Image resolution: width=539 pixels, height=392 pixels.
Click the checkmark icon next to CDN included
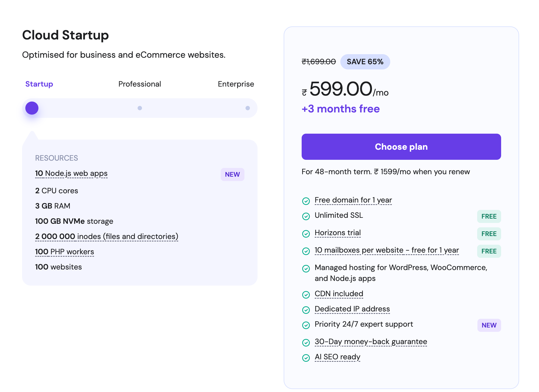tap(306, 295)
